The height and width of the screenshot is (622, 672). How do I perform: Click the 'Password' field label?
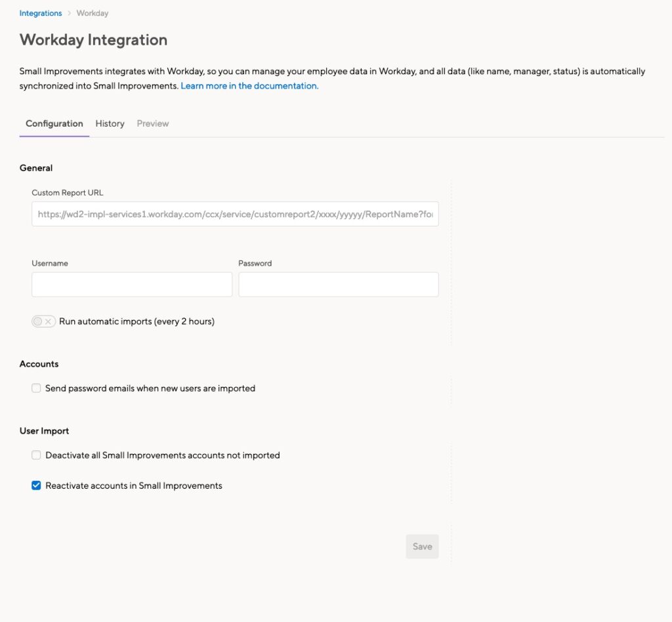(255, 263)
